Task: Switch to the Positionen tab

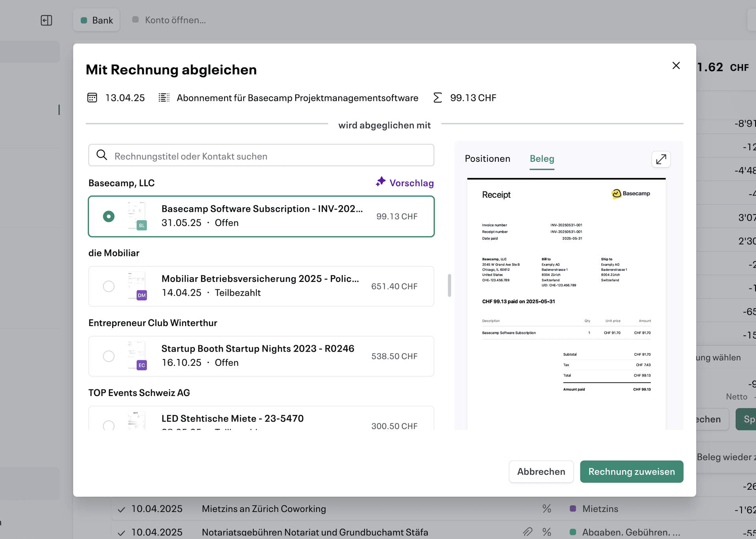Action: click(x=487, y=159)
